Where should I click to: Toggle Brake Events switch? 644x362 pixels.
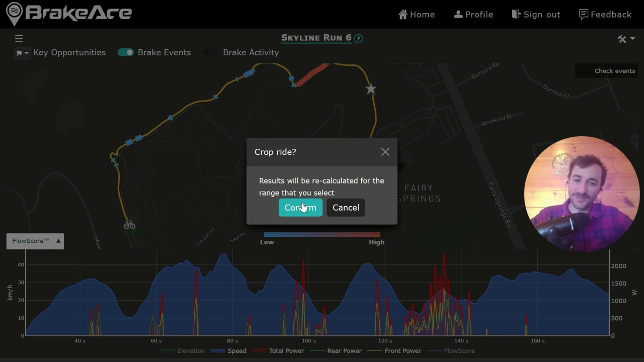tap(126, 52)
